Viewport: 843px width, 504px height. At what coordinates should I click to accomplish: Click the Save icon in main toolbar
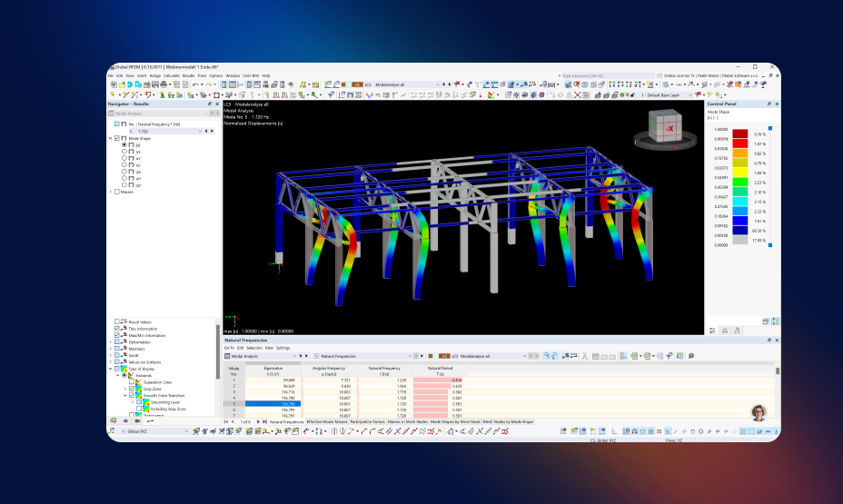(x=154, y=84)
